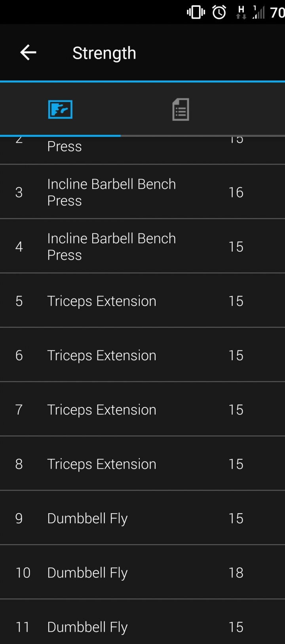The height and width of the screenshot is (644, 285).
Task: Select set 6 Triceps Extension row
Action: click(142, 355)
